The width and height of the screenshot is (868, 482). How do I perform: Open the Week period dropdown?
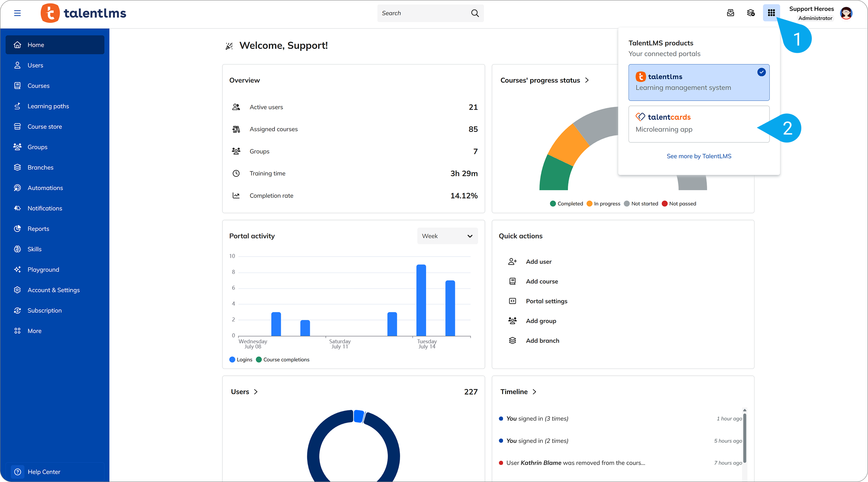pyautogui.click(x=447, y=236)
